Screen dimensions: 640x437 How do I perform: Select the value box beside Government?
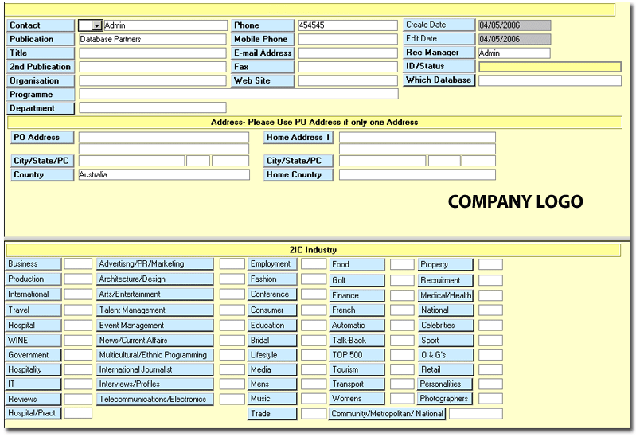pyautogui.click(x=78, y=355)
